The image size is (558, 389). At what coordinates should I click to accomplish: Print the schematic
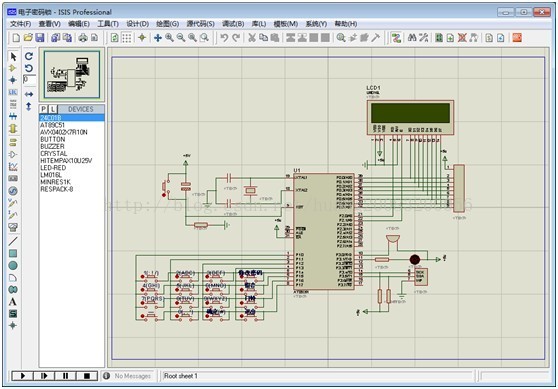(83, 38)
